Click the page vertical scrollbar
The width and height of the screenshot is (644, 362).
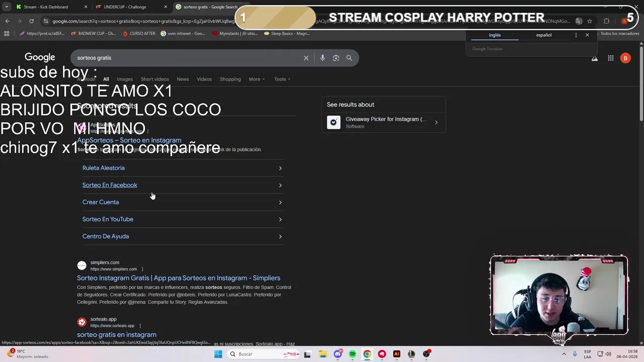coord(641,83)
